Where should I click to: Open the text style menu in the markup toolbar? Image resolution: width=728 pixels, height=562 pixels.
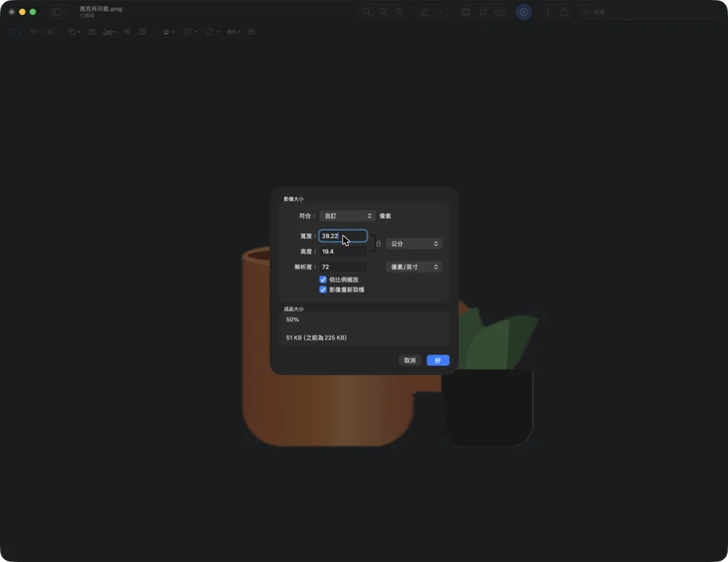click(234, 32)
